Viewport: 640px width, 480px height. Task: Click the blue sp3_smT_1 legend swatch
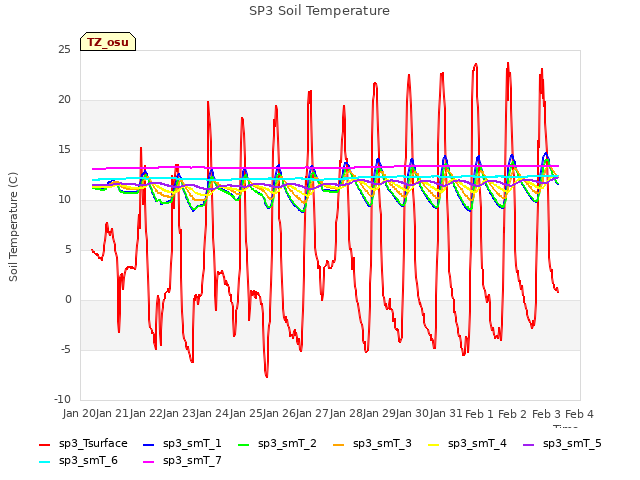coord(149,444)
